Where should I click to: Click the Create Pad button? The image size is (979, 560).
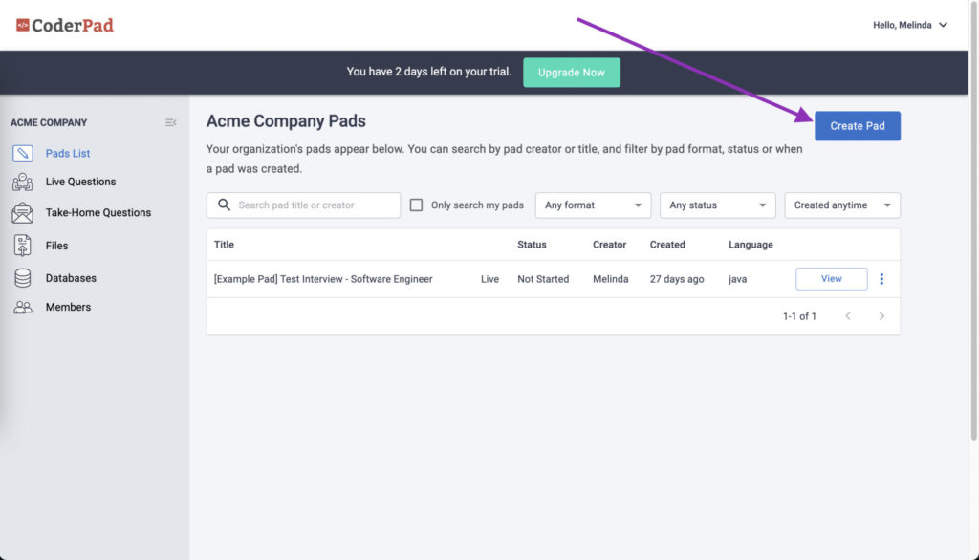pyautogui.click(x=858, y=126)
